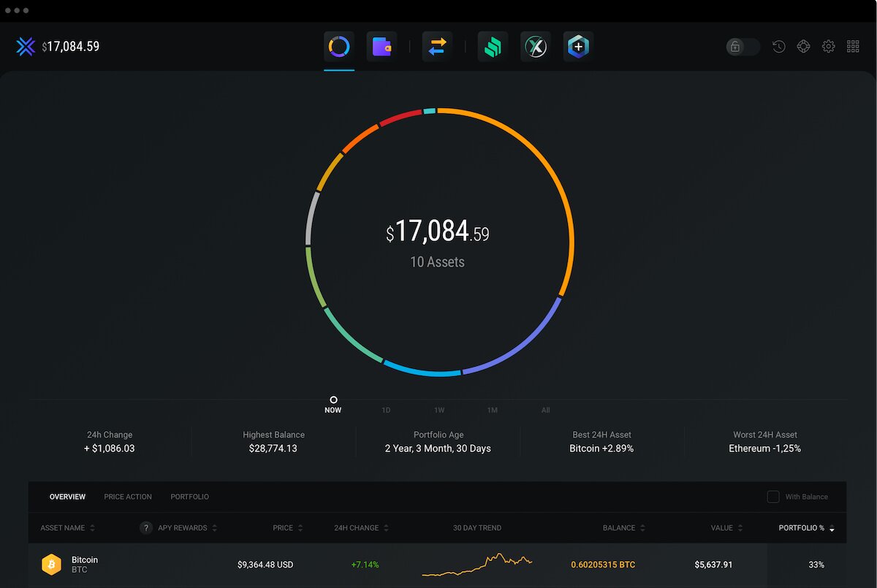This screenshot has height=588, width=877.
Task: Toggle the wallet lock switch
Action: [743, 46]
